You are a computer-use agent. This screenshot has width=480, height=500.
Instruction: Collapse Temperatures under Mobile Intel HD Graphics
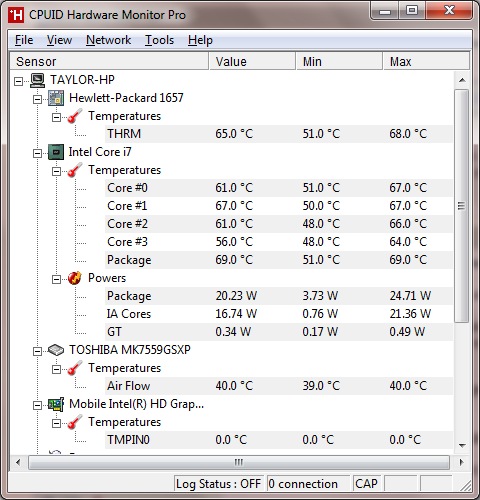pos(57,423)
